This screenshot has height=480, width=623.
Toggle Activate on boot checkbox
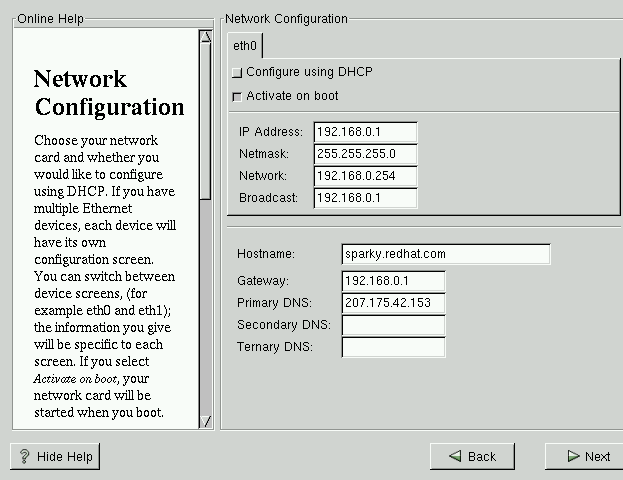[237, 97]
